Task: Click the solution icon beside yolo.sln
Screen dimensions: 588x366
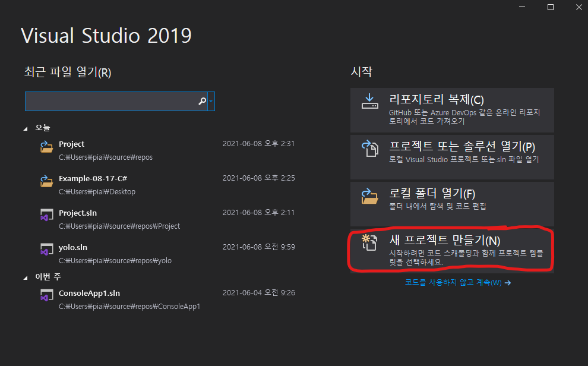Action: (46, 250)
